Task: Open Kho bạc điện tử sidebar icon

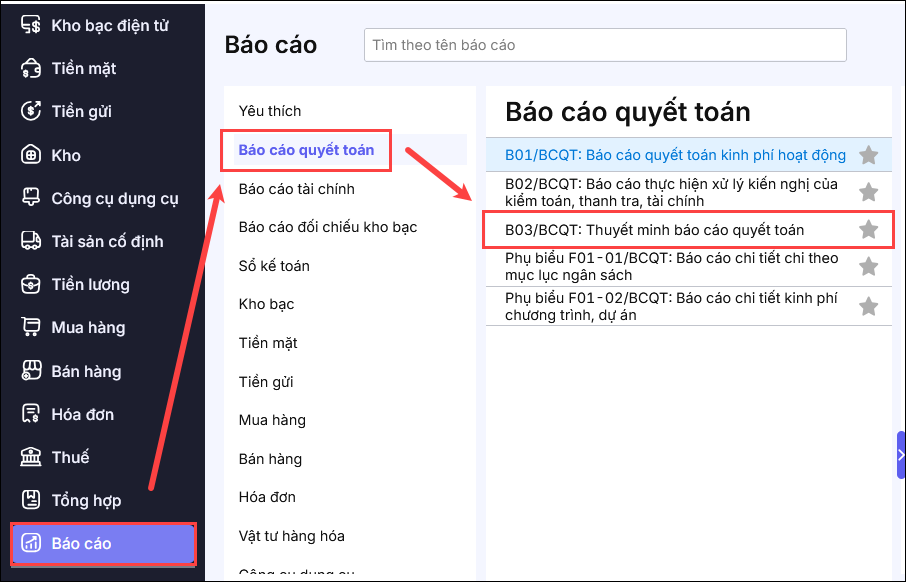Action: [x=31, y=25]
